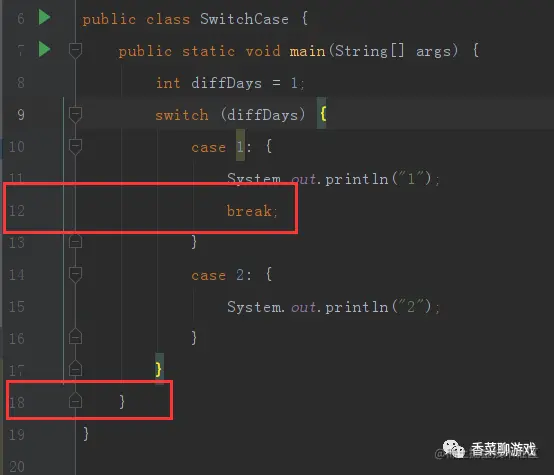This screenshot has height=475, width=554.
Task: Collapse the main method fold marker
Action: coord(75,51)
